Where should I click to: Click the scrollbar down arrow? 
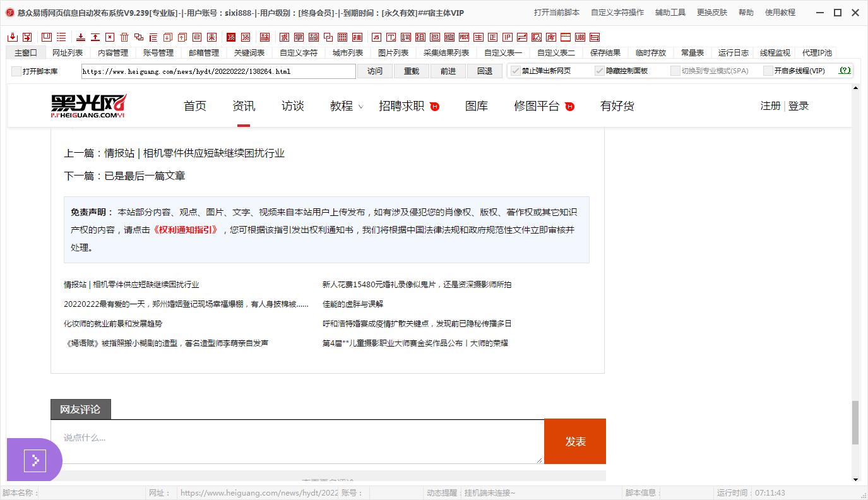855,480
